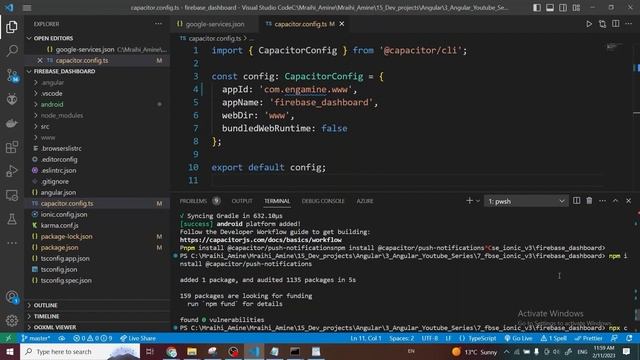Open File Explorer from the taskbar

pyautogui.click(x=192, y=351)
